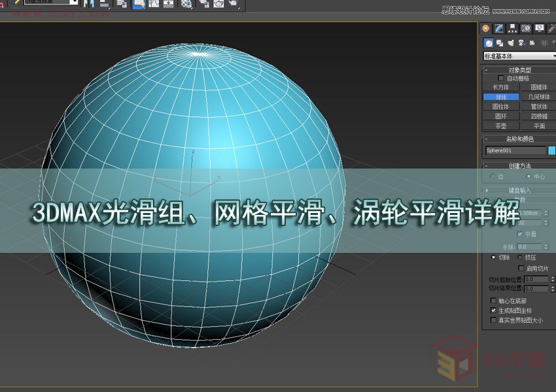The width and height of the screenshot is (556, 392).
Task: Click the Render Production teapot icon
Action: tap(218, 5)
